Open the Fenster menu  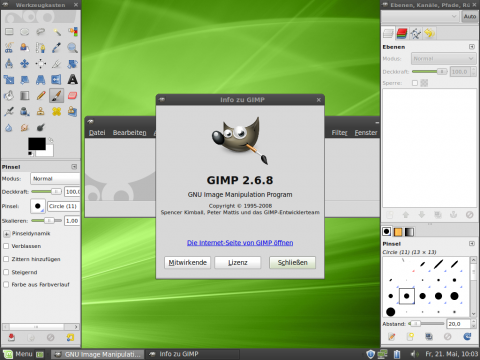pos(366,133)
